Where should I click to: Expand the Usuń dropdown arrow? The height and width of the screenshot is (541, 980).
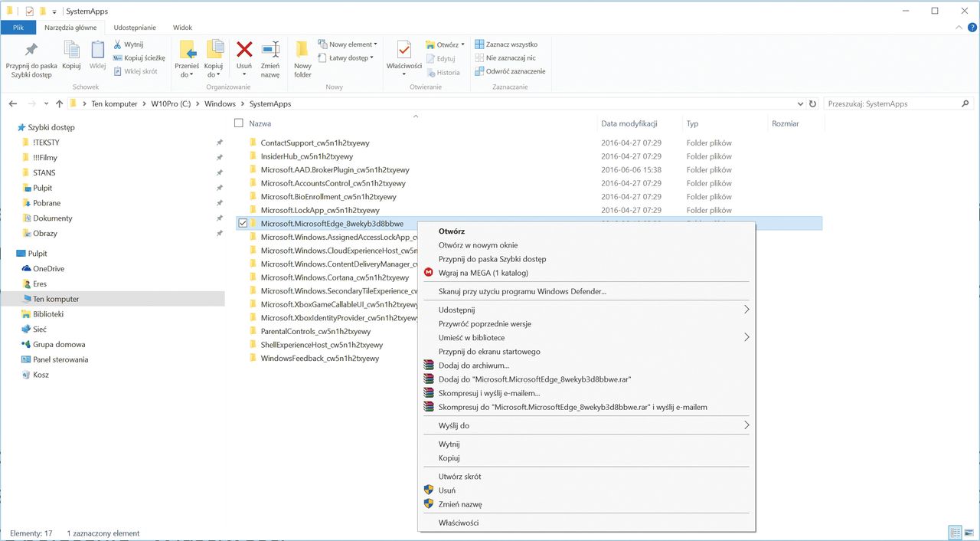(244, 75)
